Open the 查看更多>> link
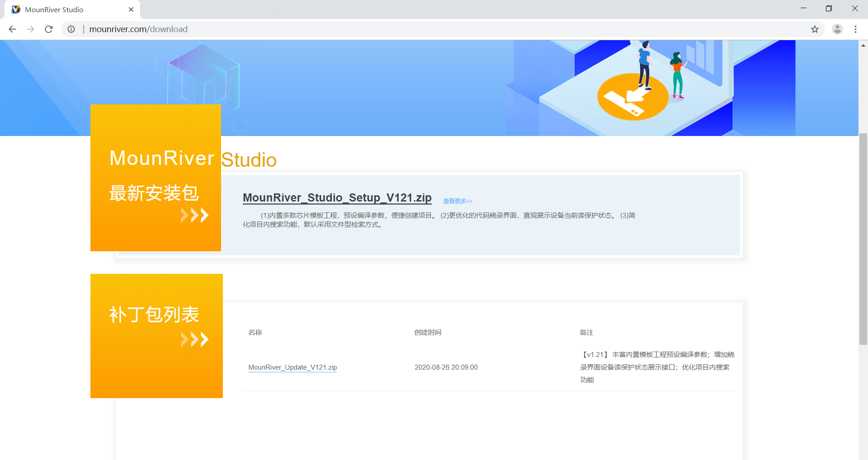This screenshot has height=460, width=868. [x=457, y=201]
